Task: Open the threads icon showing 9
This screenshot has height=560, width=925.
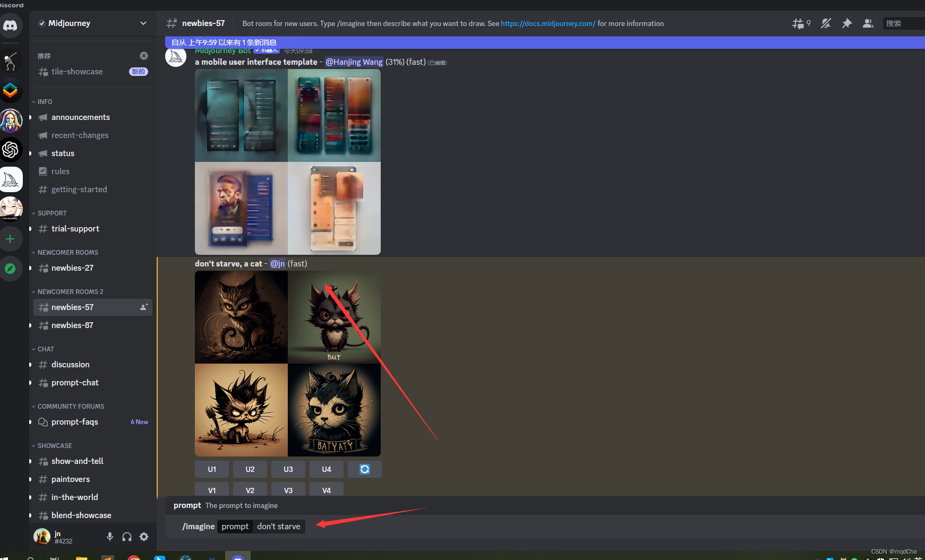Action: [x=801, y=23]
